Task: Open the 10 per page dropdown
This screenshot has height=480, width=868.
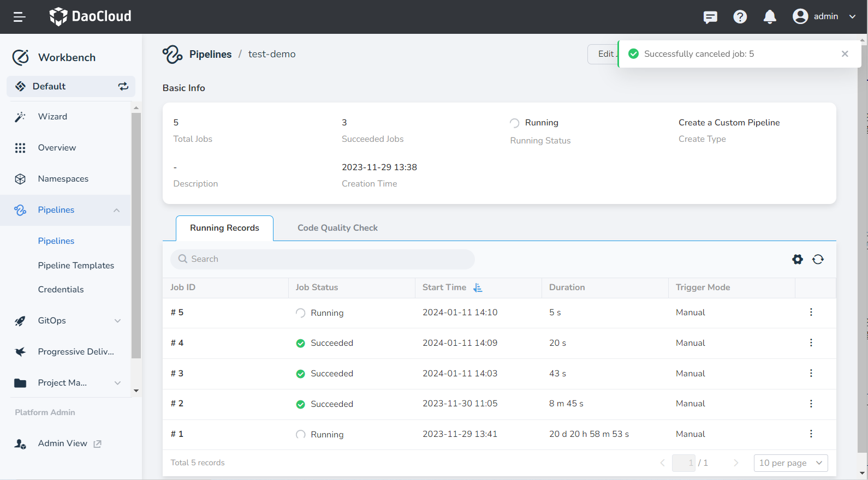Action: (x=790, y=463)
